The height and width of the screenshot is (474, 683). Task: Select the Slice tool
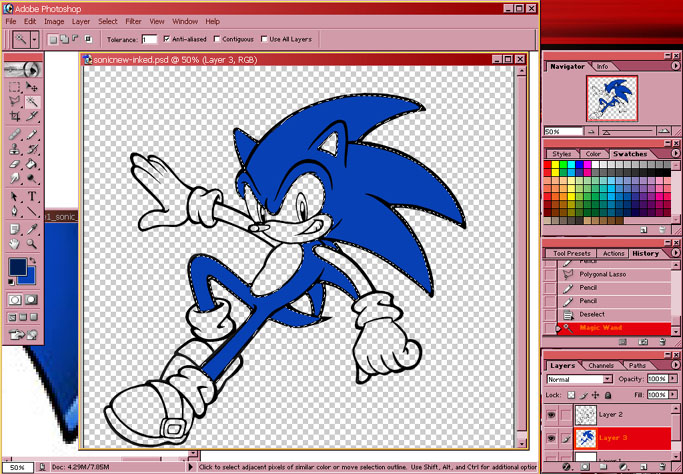click(x=31, y=116)
